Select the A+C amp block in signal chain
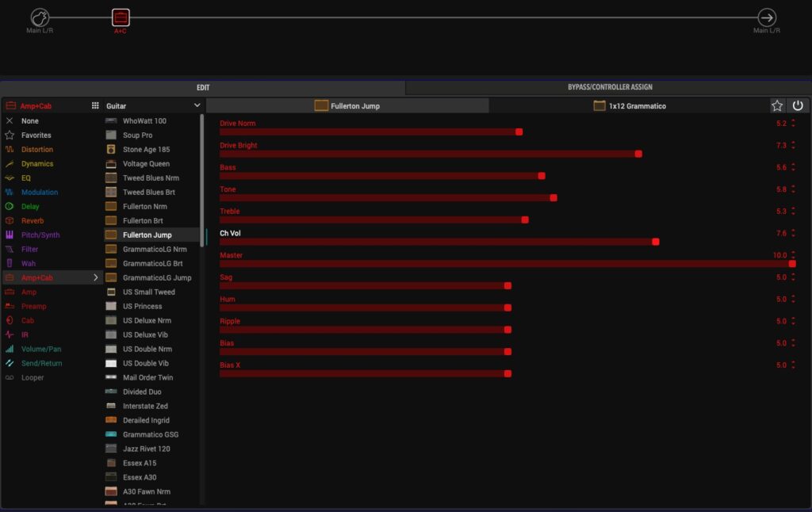The height and width of the screenshot is (512, 812). (121, 17)
